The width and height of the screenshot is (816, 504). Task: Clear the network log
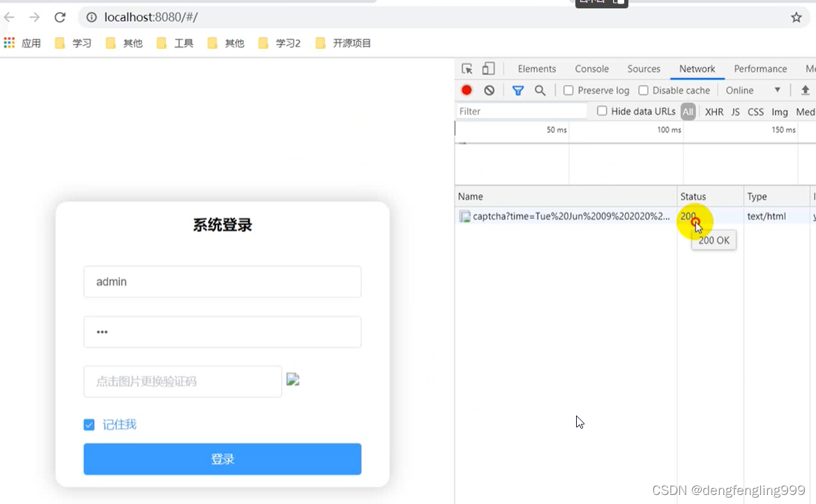(489, 91)
